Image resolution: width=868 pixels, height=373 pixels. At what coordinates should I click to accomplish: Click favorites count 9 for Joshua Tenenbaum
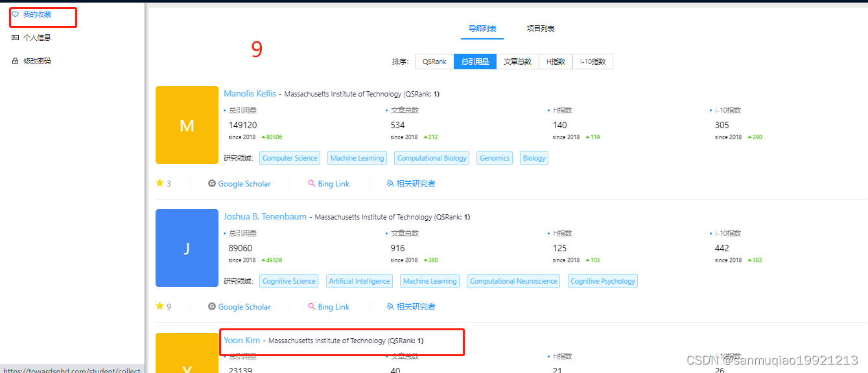169,307
